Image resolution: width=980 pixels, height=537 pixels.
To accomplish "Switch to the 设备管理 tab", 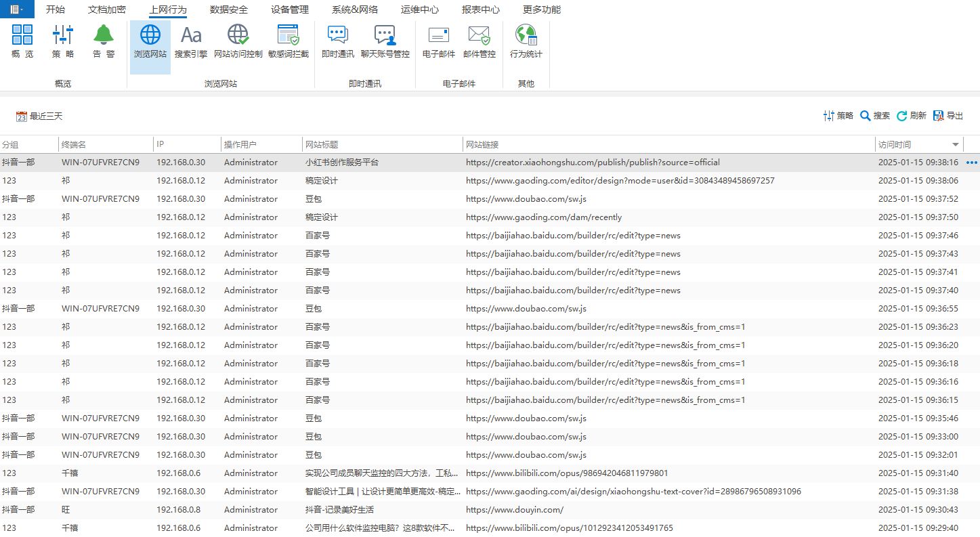I will [x=289, y=9].
